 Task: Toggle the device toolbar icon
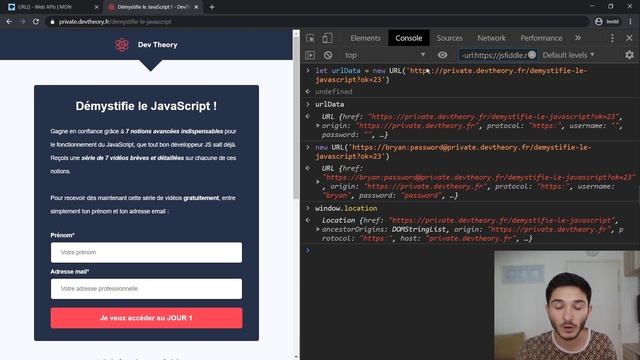pyautogui.click(x=327, y=38)
